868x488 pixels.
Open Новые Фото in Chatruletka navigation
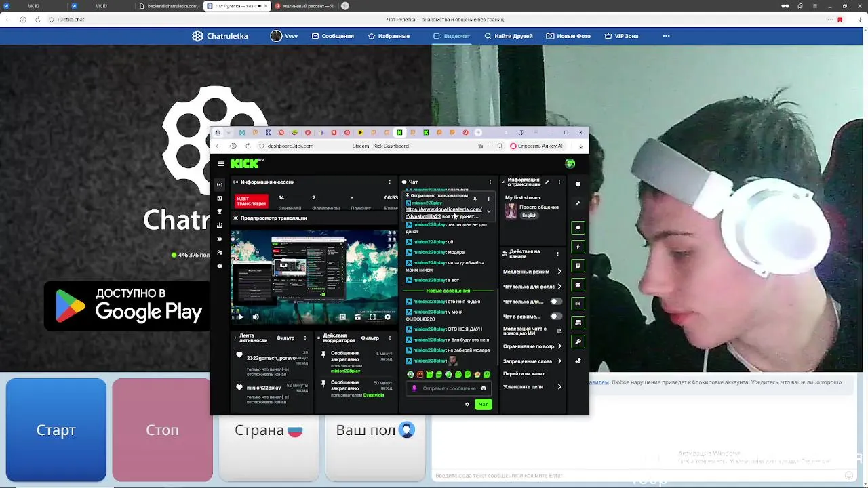click(x=568, y=36)
